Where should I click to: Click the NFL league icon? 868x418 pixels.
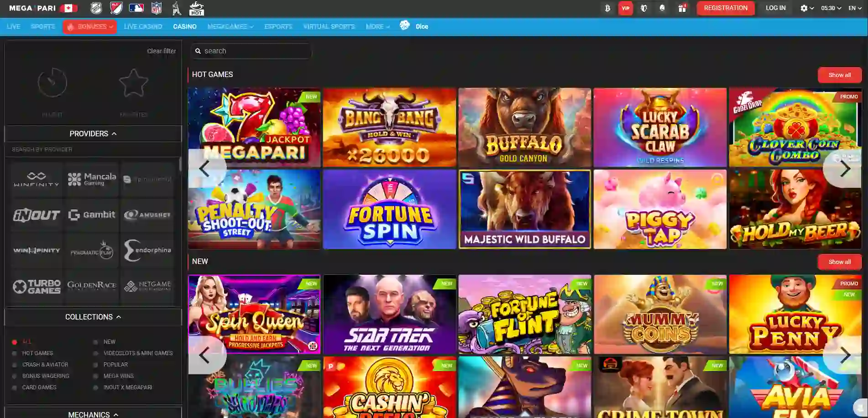click(157, 8)
